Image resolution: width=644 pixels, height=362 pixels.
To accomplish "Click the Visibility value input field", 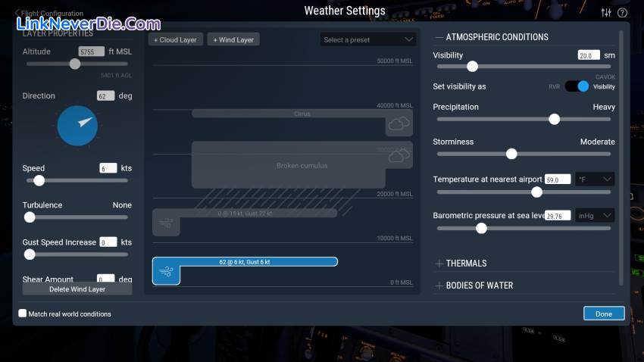I will click(x=588, y=55).
